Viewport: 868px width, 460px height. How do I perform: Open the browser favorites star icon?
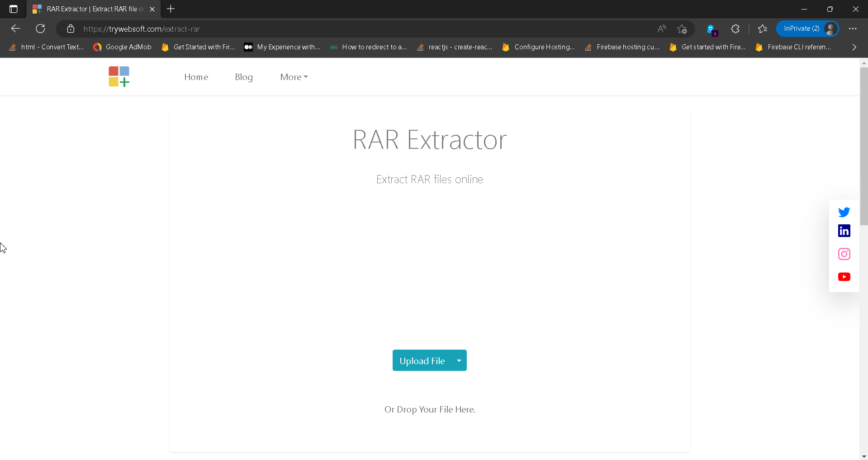tap(762, 28)
